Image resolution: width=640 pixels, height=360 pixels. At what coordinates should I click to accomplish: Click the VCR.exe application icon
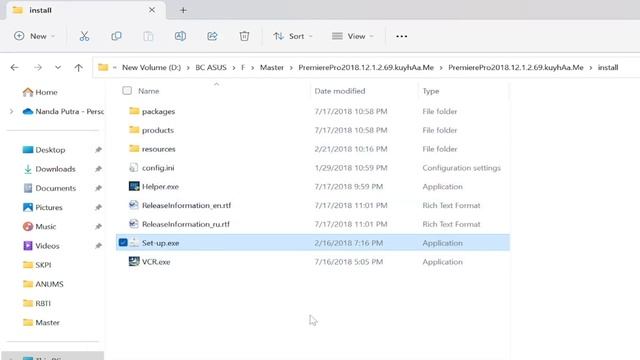[x=134, y=262]
